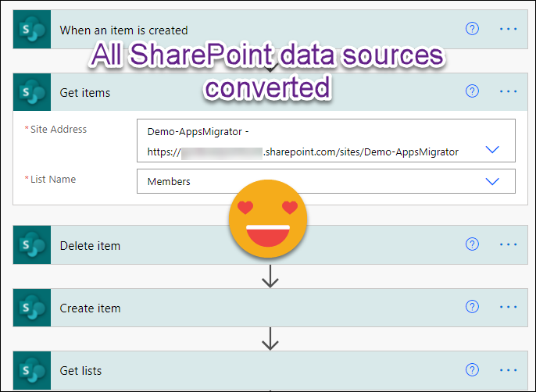Viewport: 536px width, 392px height.
Task: Open ellipsis menu for 'Delete item'
Action: (509, 244)
